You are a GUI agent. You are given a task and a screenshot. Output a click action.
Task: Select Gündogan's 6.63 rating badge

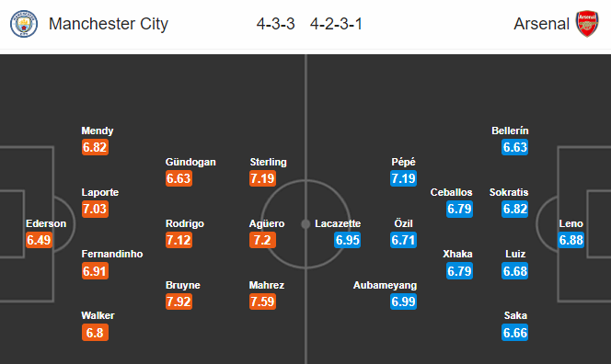coord(179,178)
